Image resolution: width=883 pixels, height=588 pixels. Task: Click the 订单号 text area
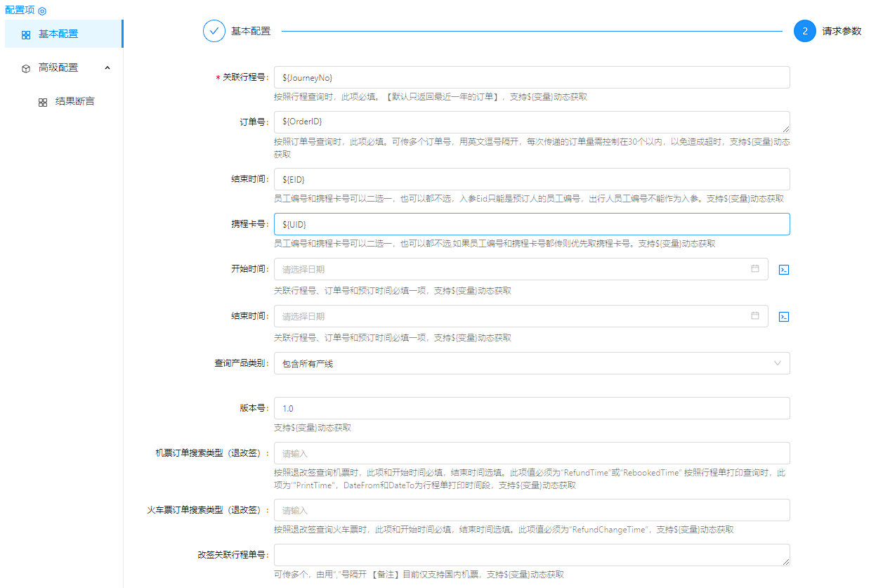(531, 122)
